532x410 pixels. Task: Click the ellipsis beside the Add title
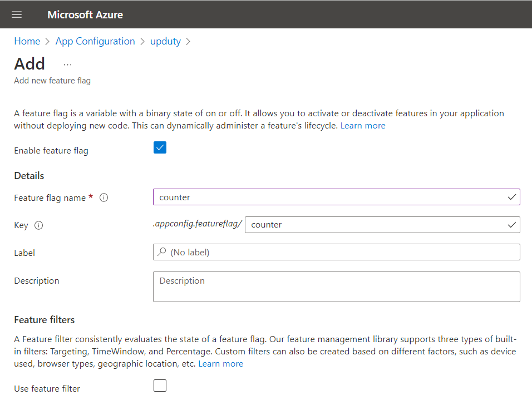tap(67, 65)
